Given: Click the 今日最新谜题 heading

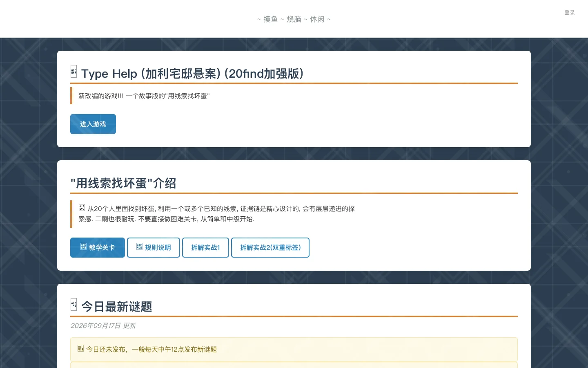Looking at the screenshot, I should [117, 307].
